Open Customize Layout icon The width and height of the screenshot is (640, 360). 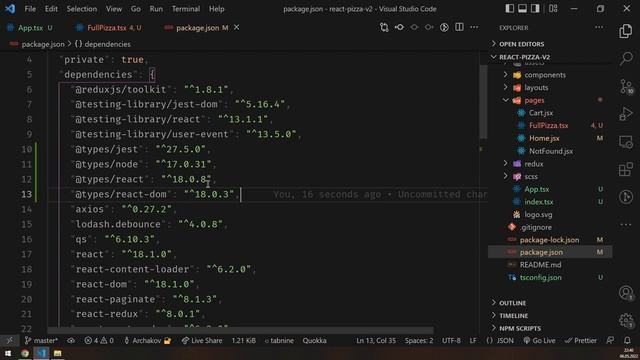553,9
